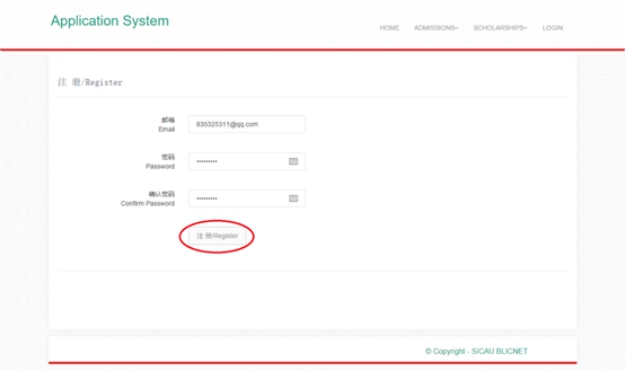Click the ADMISSIONS chevron arrow
Screen dimensions: 625x372
(x=457, y=28)
